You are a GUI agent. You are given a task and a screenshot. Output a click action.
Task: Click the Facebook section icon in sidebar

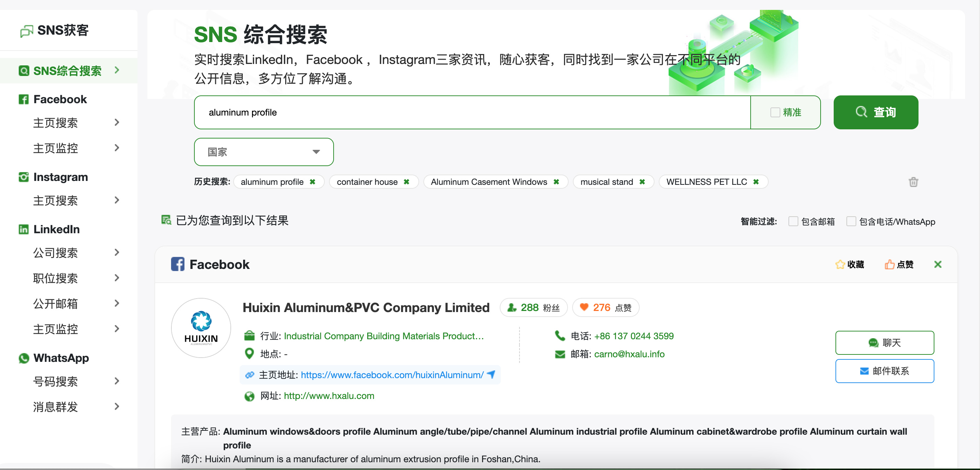(x=24, y=100)
